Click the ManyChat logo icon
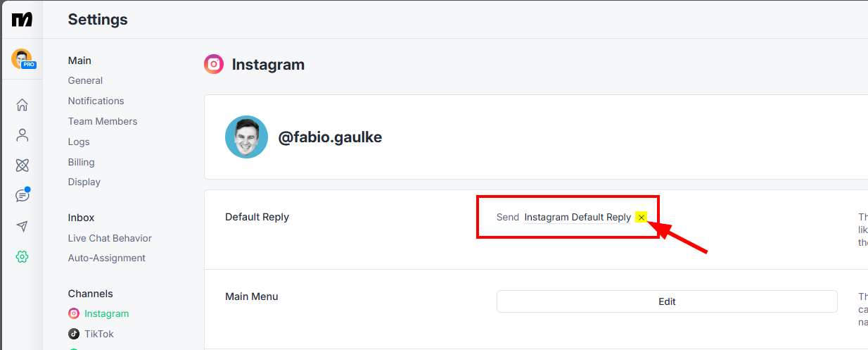868x350 pixels. (x=22, y=19)
